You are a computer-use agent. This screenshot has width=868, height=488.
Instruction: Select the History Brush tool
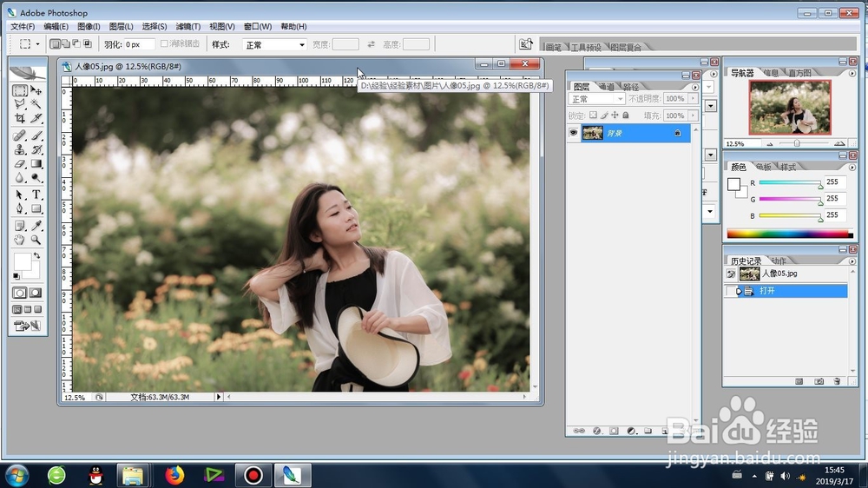point(36,149)
